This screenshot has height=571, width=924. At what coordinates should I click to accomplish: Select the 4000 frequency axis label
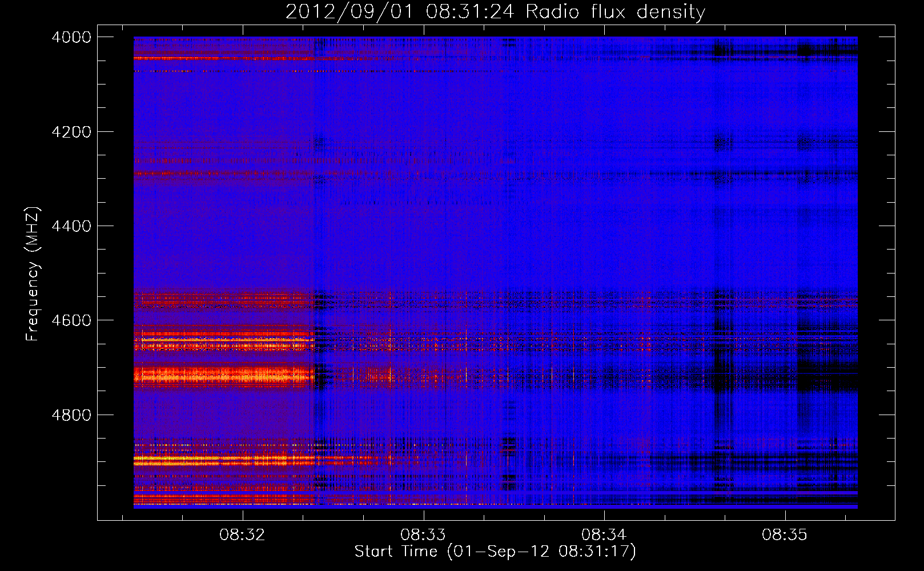coord(71,37)
